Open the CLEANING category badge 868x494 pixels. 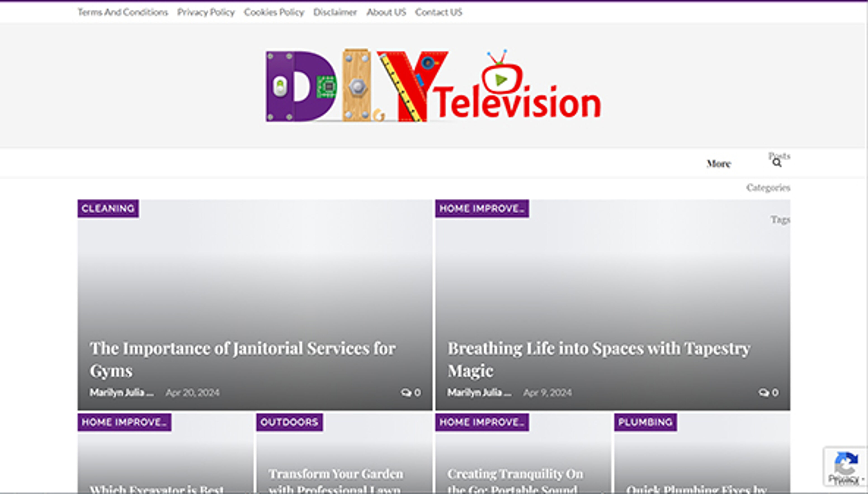point(108,208)
